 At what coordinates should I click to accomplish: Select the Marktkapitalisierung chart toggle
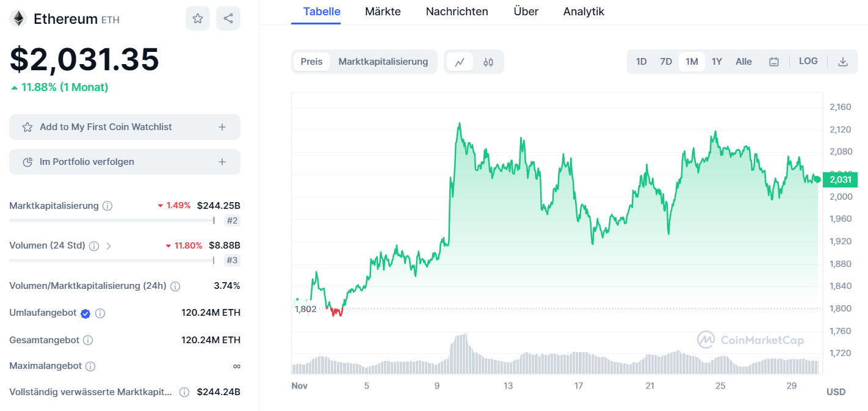pyautogui.click(x=383, y=62)
